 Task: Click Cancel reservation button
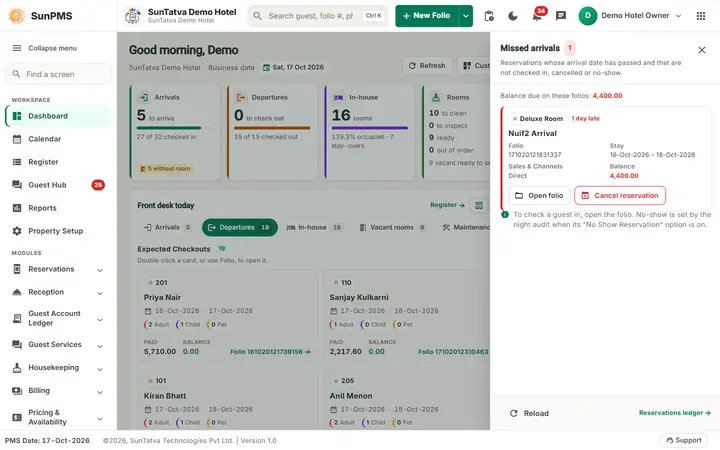620,196
